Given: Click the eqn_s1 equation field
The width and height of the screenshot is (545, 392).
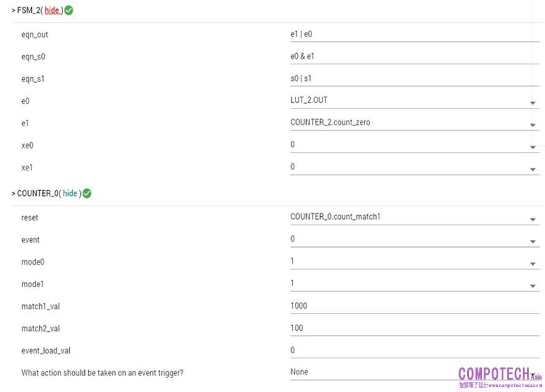Looking at the screenshot, I should (414, 79).
